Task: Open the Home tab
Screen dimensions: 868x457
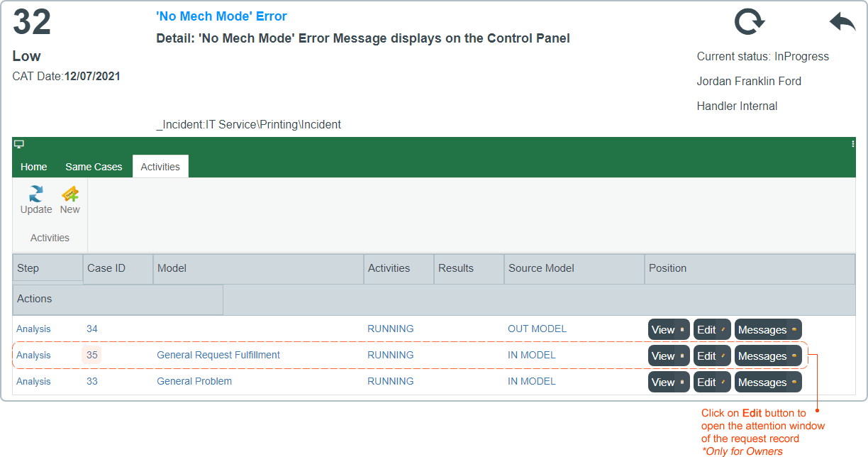Action: (x=34, y=167)
